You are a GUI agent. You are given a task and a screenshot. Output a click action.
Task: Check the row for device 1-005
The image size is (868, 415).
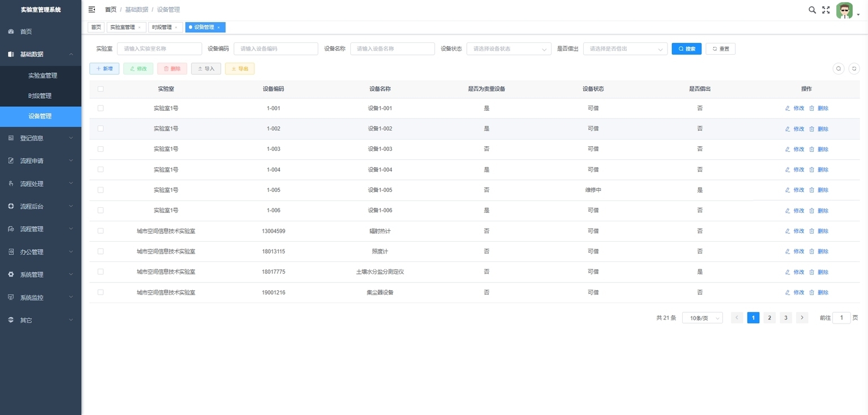click(101, 190)
